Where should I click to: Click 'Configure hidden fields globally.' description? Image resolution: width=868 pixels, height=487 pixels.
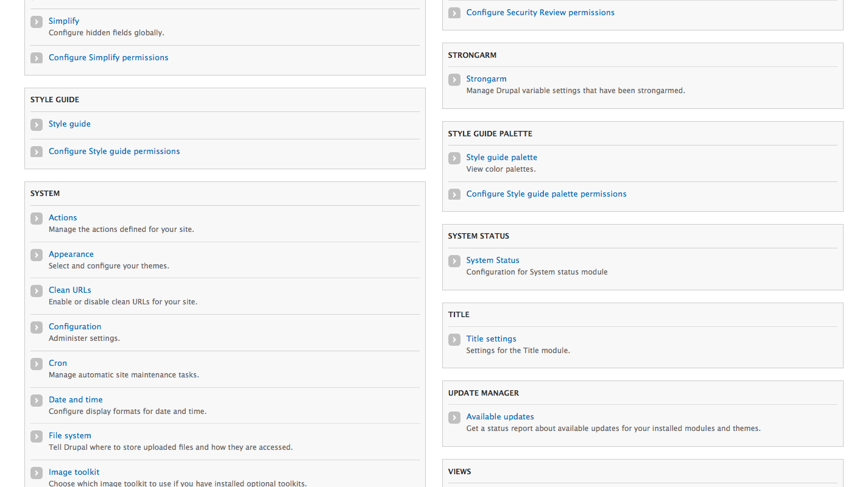coord(107,33)
